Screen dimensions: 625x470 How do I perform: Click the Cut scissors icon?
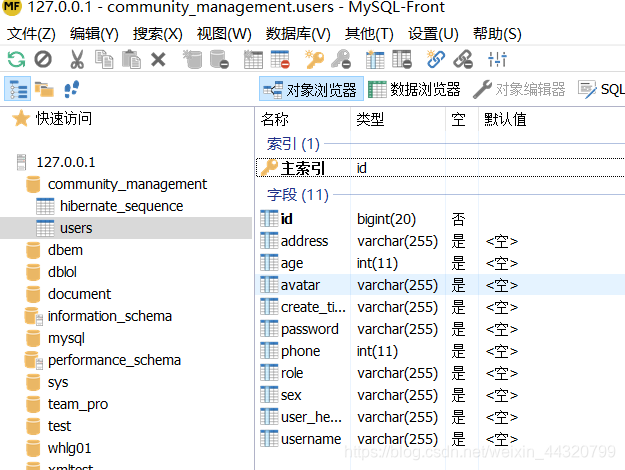coord(77,60)
